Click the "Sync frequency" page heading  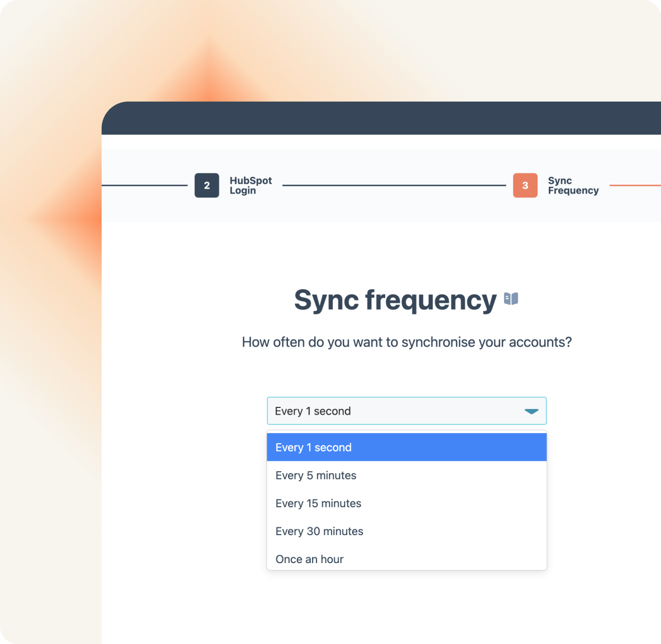coord(395,300)
